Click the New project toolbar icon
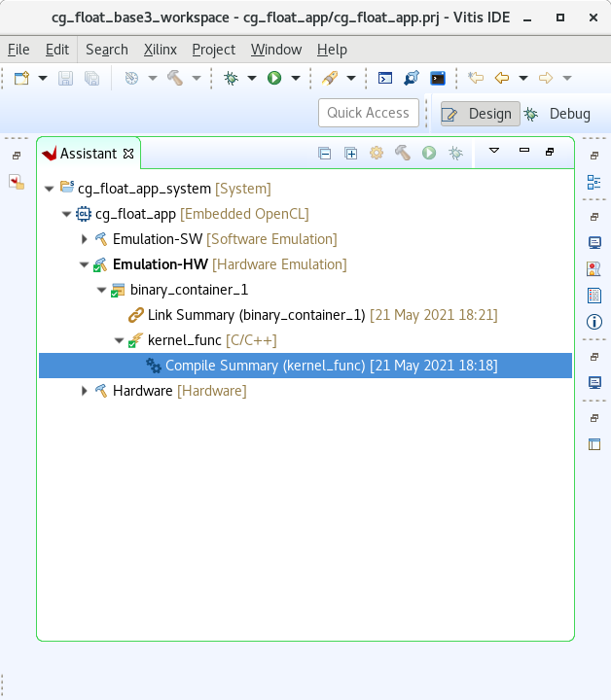 tap(21, 78)
